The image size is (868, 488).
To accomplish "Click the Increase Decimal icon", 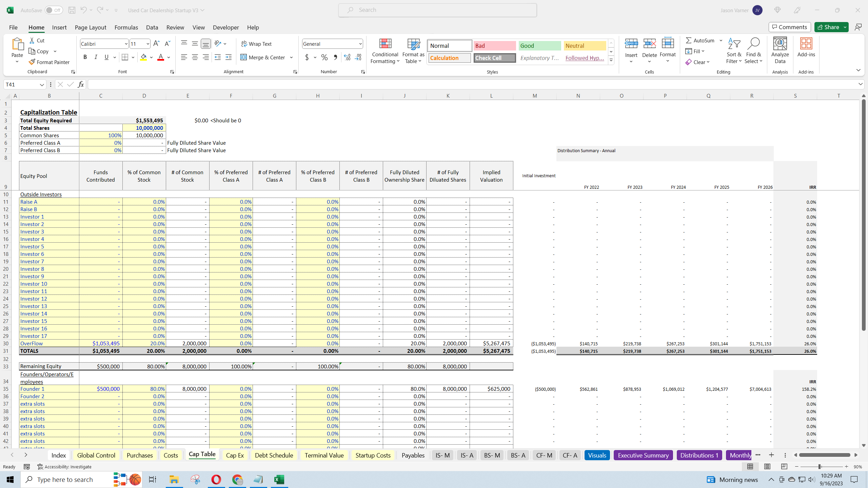I will [x=347, y=57].
